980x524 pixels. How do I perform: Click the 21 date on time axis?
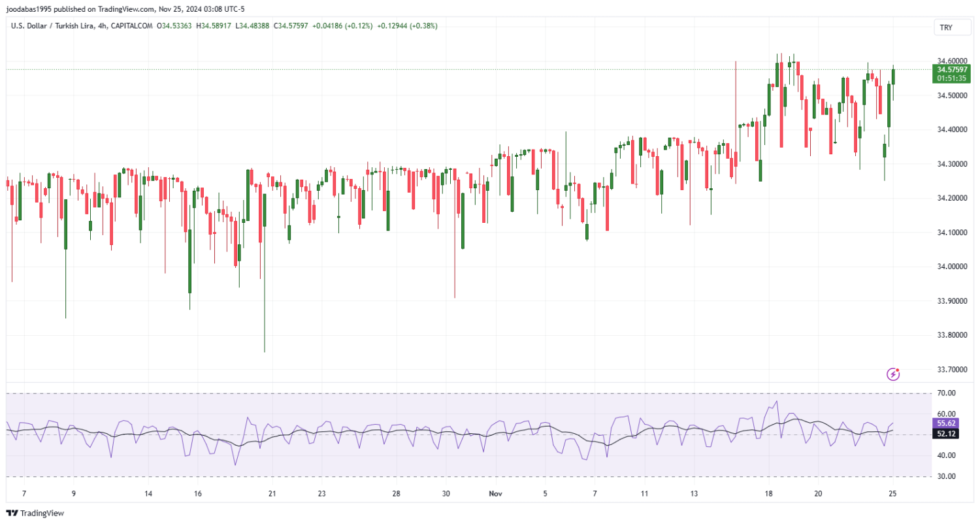(x=272, y=494)
